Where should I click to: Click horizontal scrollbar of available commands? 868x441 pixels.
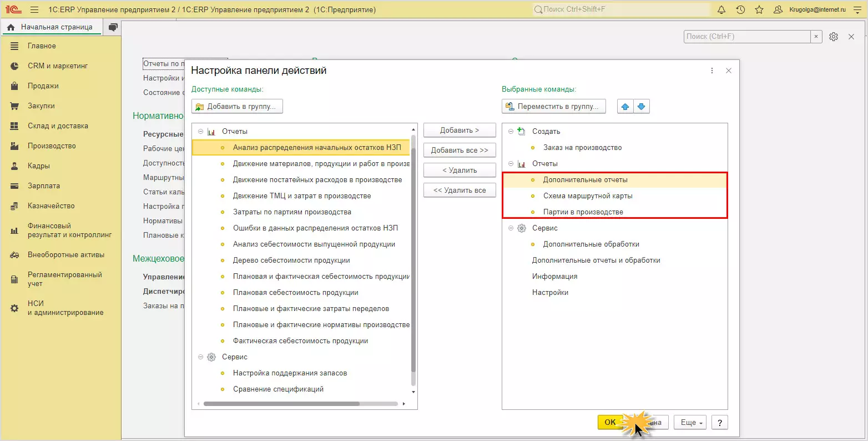[x=281, y=404]
